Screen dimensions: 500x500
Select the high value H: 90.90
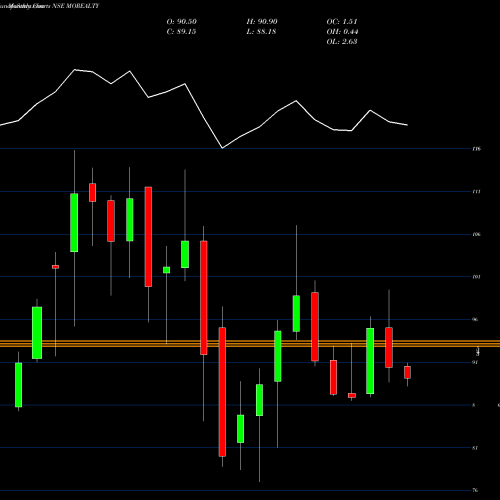coord(262,22)
